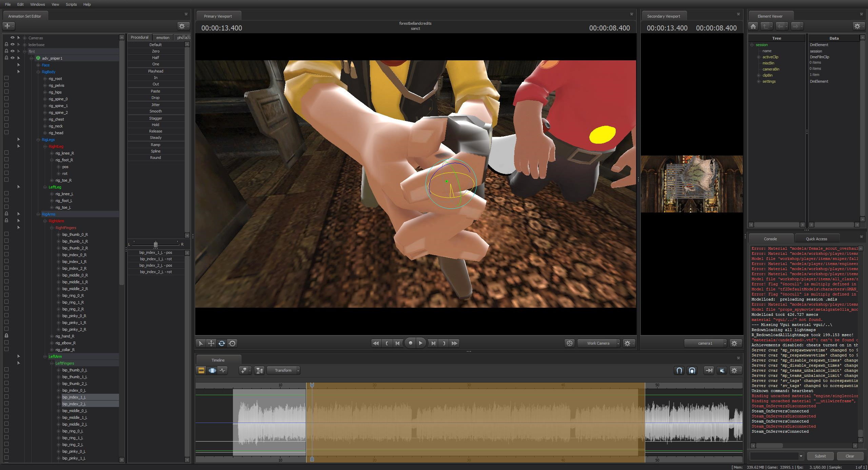Toggle visibility eye for Cameras
This screenshot has height=470, width=868.
[x=13, y=38]
